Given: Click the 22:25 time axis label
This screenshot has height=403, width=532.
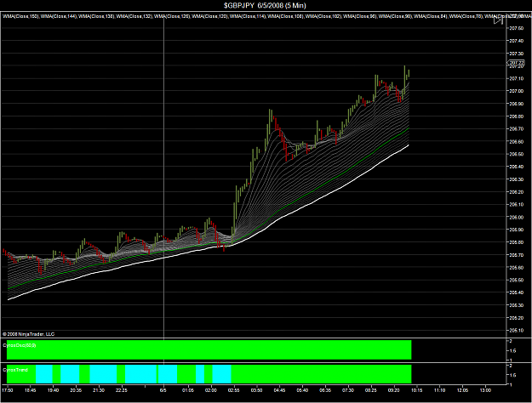Looking at the screenshot, I should pyautogui.click(x=121, y=390).
